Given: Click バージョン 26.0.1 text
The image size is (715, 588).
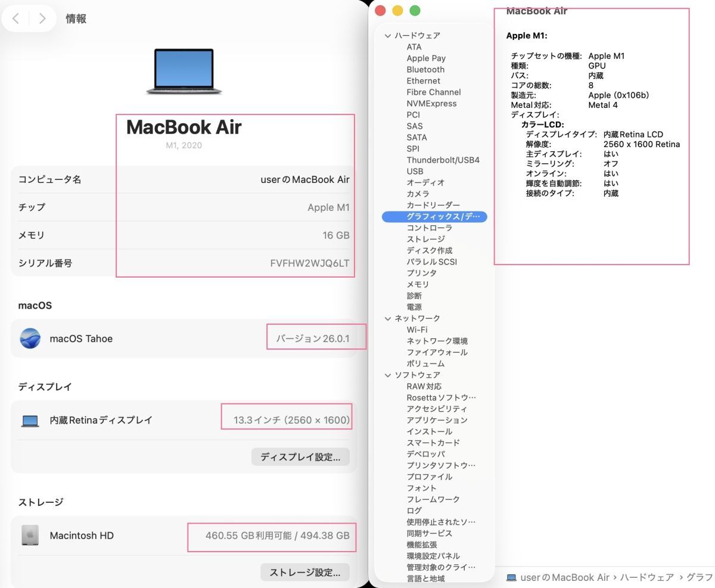Looking at the screenshot, I should (x=313, y=339).
